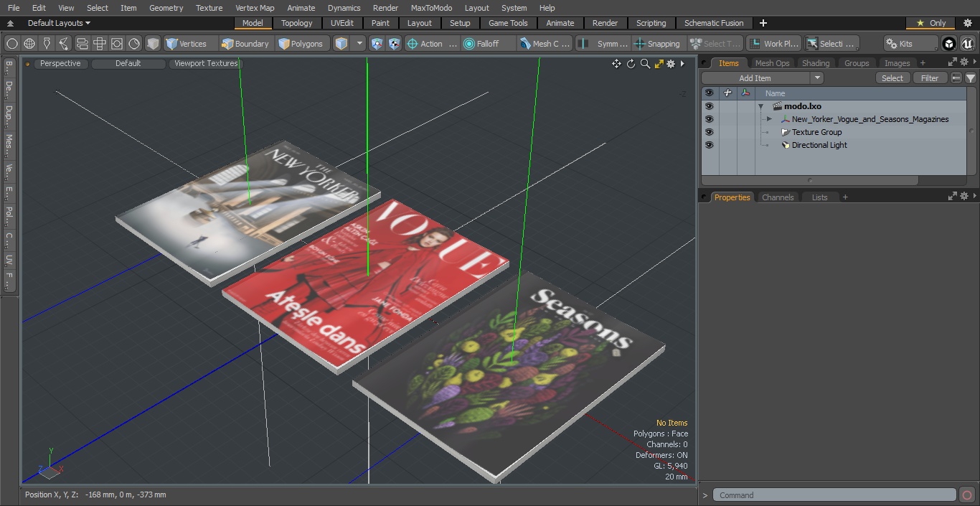Expand the viewport's more-controls arrow
The width and height of the screenshot is (980, 506).
point(682,64)
